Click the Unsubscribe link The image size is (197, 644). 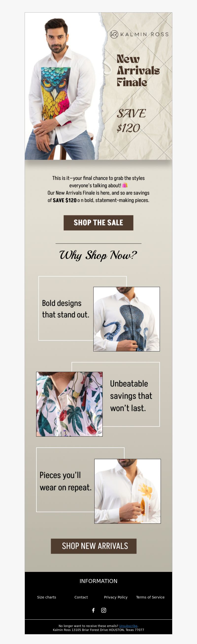pyautogui.click(x=128, y=626)
